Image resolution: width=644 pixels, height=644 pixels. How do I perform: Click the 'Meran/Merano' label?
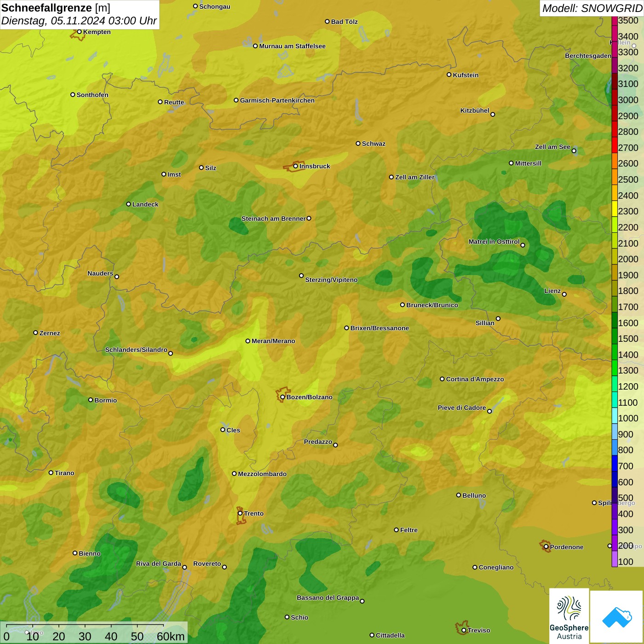tap(273, 341)
